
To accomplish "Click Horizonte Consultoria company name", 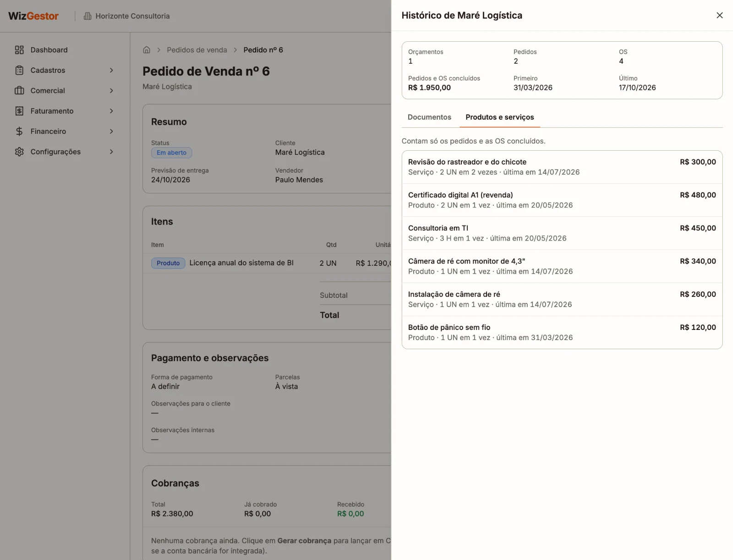I will (132, 16).
